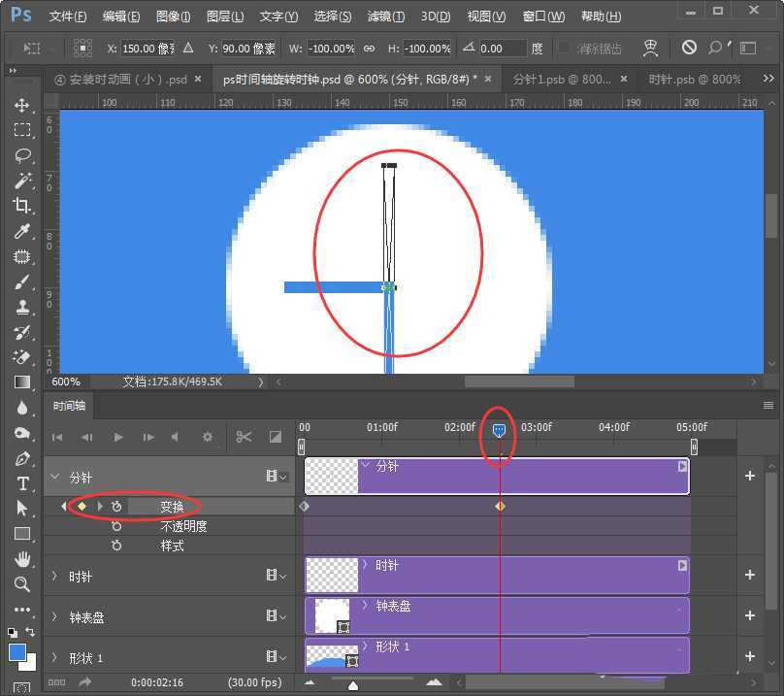Split clip with scissors icon at playhead
Viewport: 784px width, 696px height.
244,437
